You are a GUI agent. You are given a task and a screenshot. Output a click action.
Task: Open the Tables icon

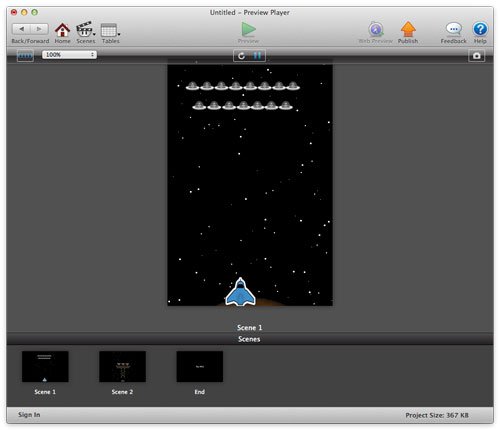[108, 30]
